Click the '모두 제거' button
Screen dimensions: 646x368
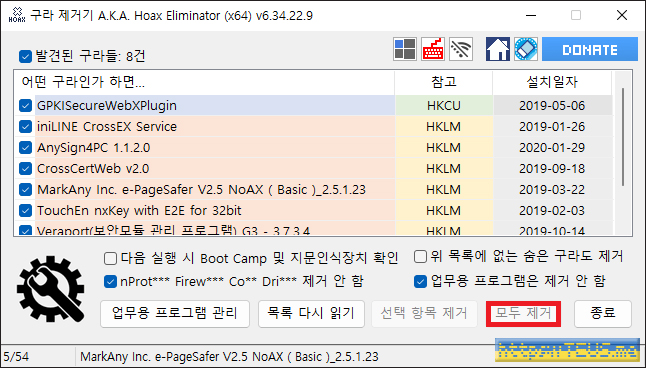click(x=523, y=314)
